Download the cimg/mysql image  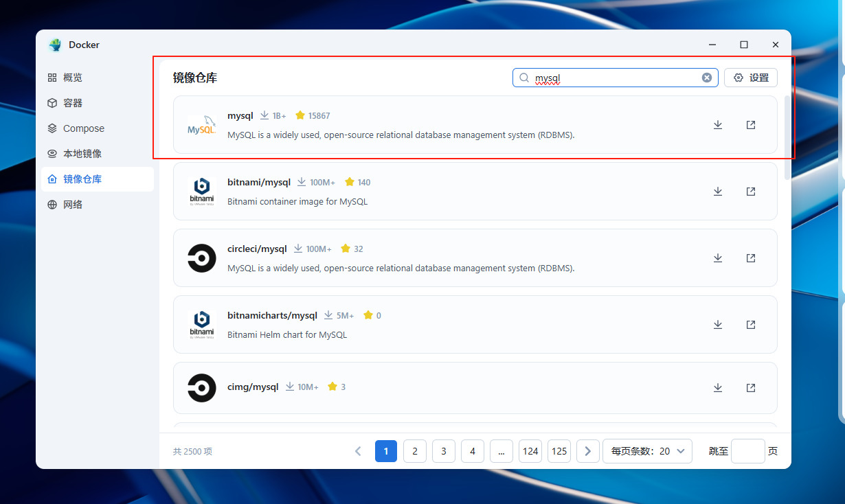[718, 388]
